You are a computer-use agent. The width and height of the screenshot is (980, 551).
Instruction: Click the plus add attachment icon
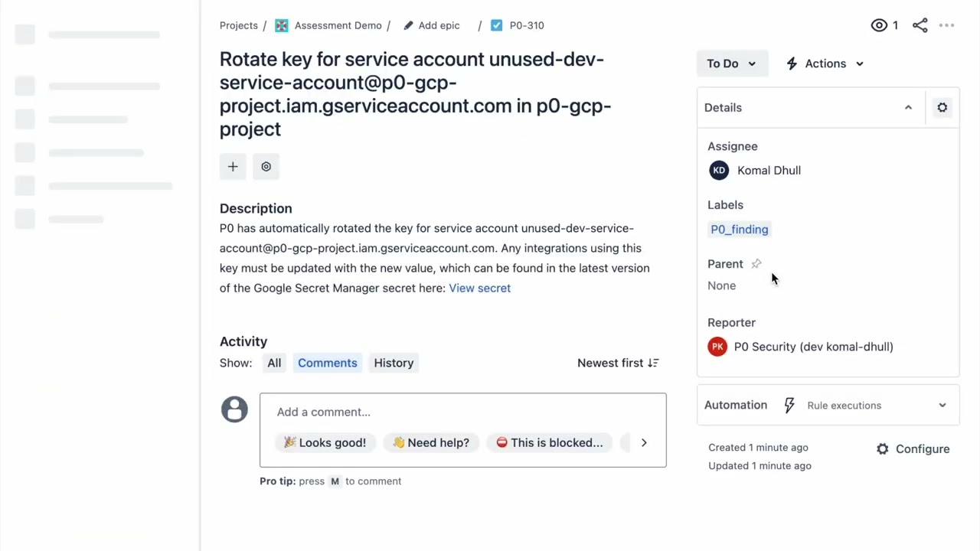(x=233, y=167)
